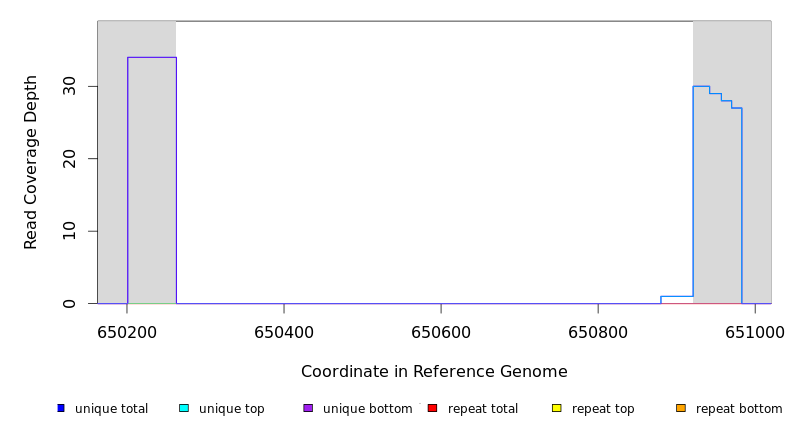Click the 650600 x-axis tick label
The height and width of the screenshot is (432, 792).
click(x=441, y=331)
